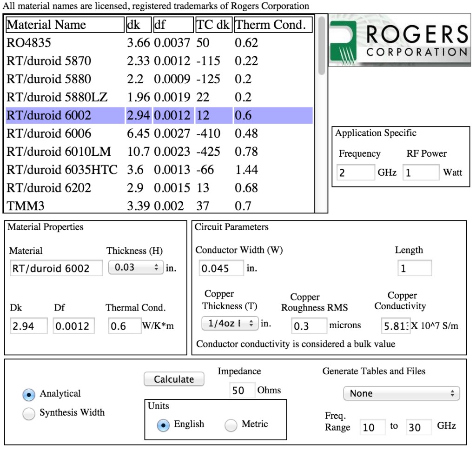Click the 0.0009 df value
476x451 pixels.
(172, 79)
